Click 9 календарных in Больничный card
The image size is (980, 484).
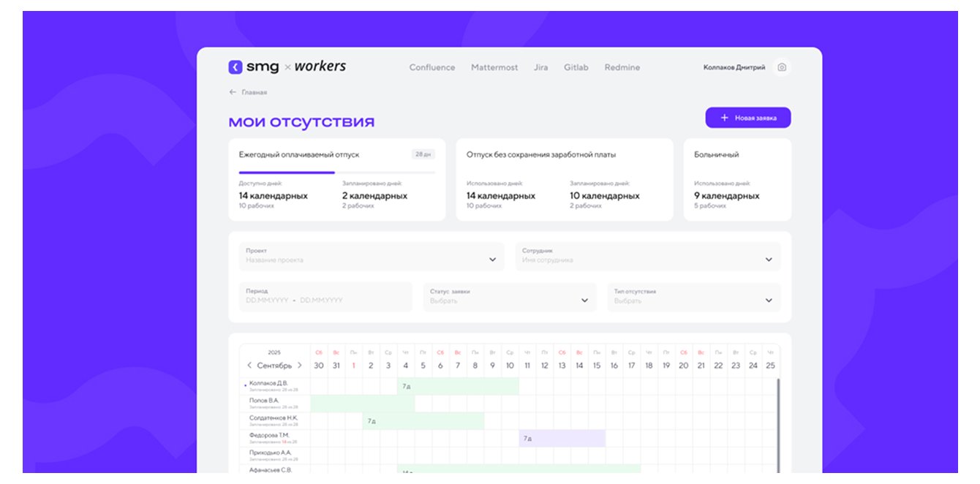coord(727,196)
